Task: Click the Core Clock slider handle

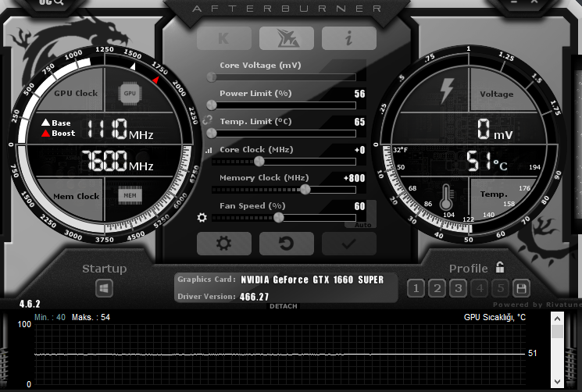Action: pos(259,162)
